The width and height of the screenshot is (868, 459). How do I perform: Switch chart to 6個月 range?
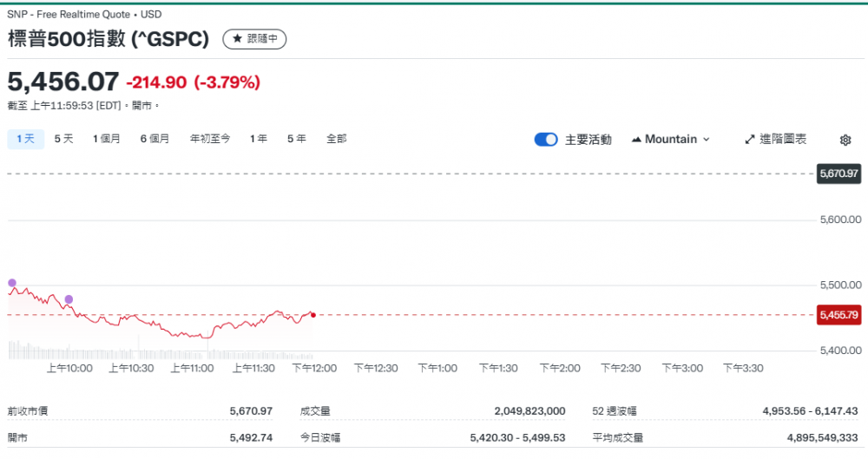[x=155, y=139]
